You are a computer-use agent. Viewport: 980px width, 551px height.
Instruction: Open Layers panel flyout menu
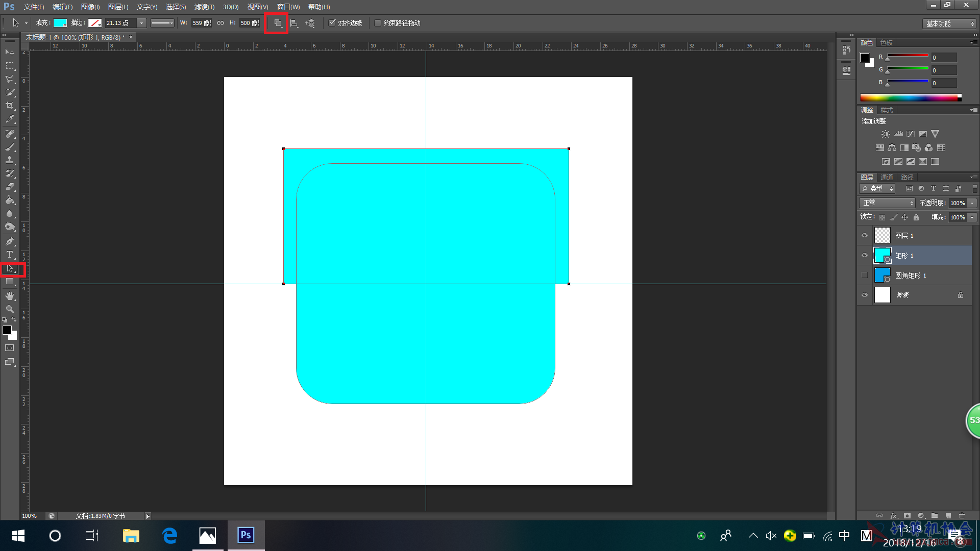974,177
